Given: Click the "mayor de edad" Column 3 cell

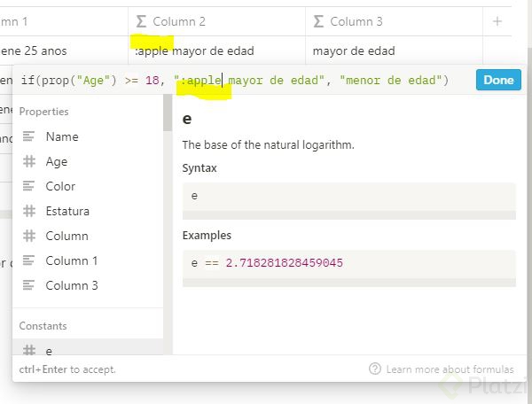Looking at the screenshot, I should click(394, 50).
